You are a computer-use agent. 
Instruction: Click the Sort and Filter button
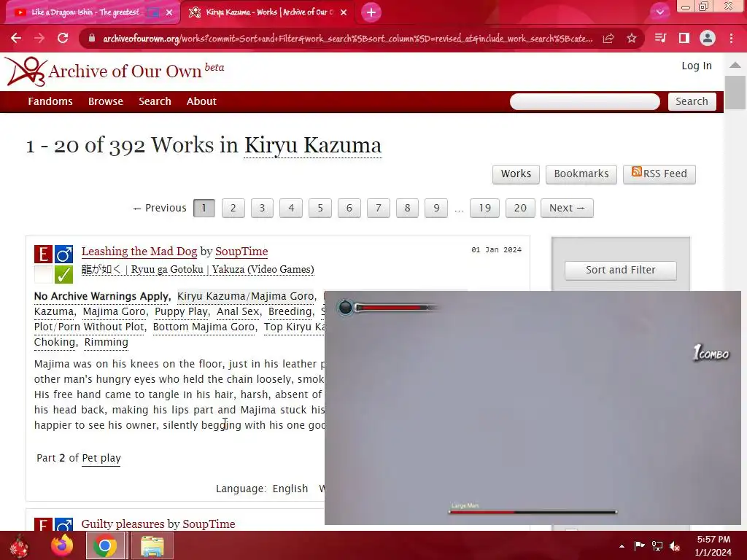coord(620,270)
